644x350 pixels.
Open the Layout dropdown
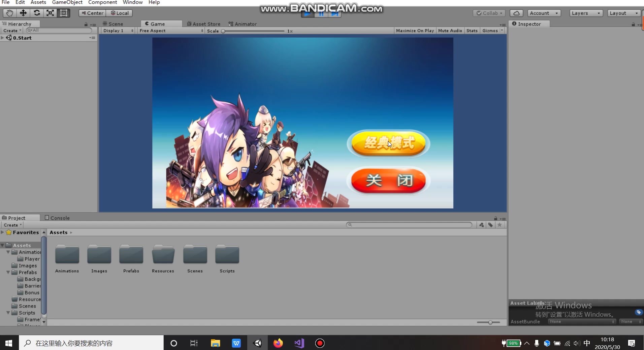click(623, 13)
